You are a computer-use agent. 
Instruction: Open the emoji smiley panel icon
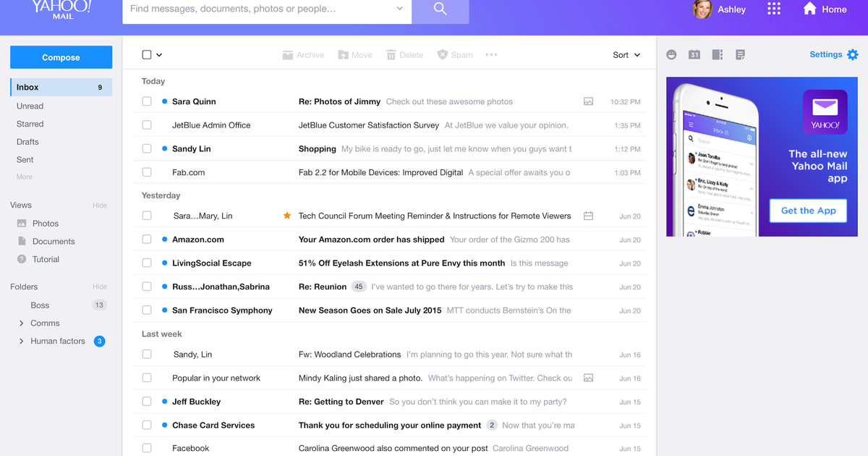click(x=671, y=54)
